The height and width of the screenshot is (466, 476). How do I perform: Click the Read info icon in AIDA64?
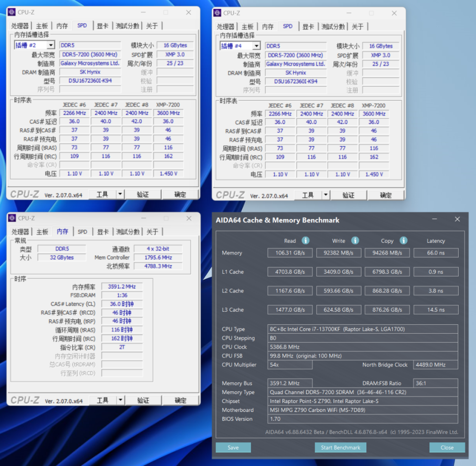305,240
